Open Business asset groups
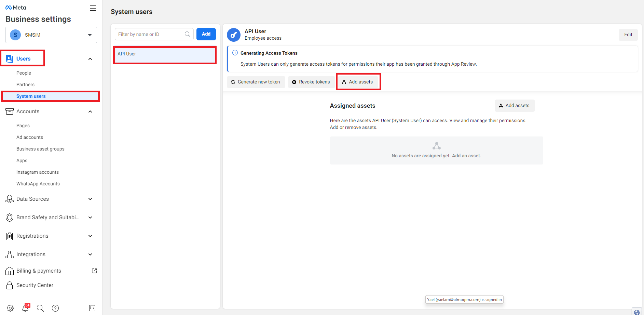644x315 pixels. (40, 149)
